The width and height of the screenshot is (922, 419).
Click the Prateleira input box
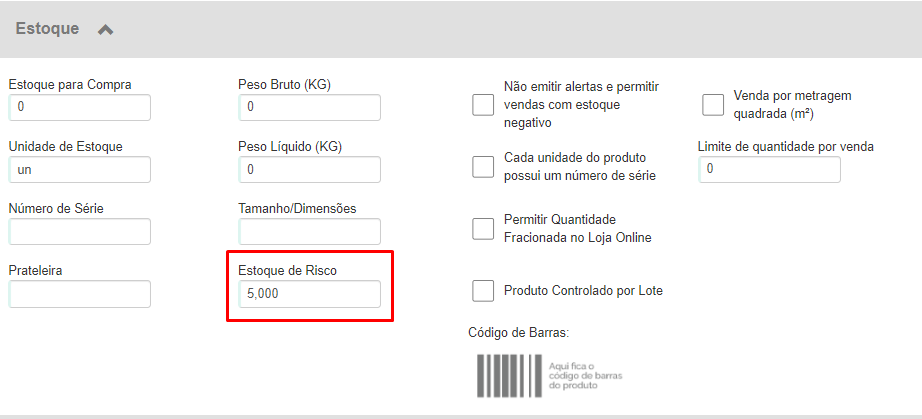pyautogui.click(x=80, y=294)
